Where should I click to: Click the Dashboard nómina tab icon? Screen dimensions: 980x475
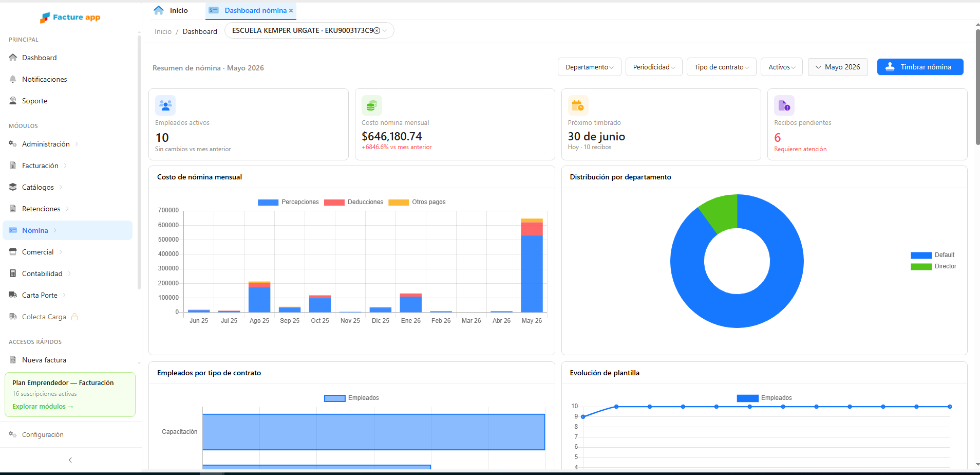pyautogui.click(x=214, y=10)
